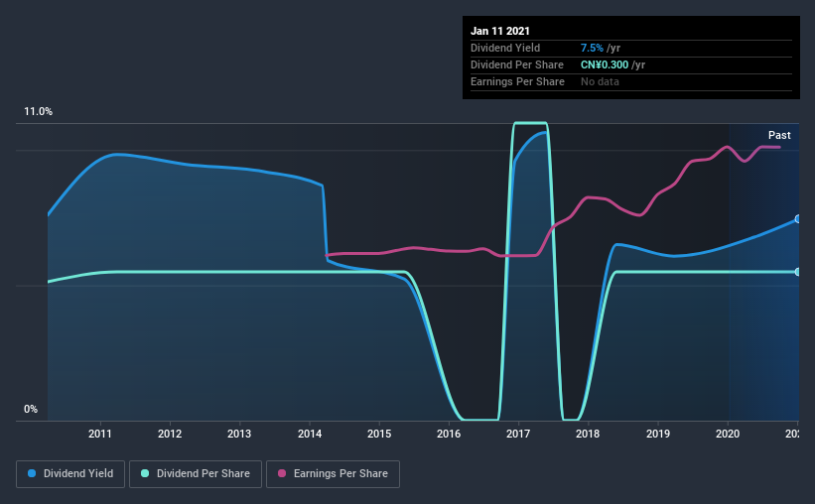
Task: Toggle the Dividend Yield legend button
Action: pyautogui.click(x=70, y=474)
